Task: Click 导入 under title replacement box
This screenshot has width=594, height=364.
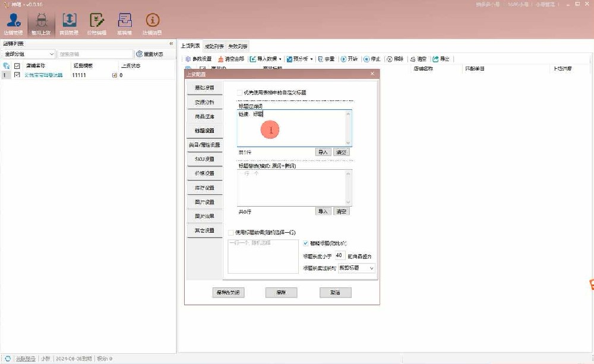Action: click(323, 211)
